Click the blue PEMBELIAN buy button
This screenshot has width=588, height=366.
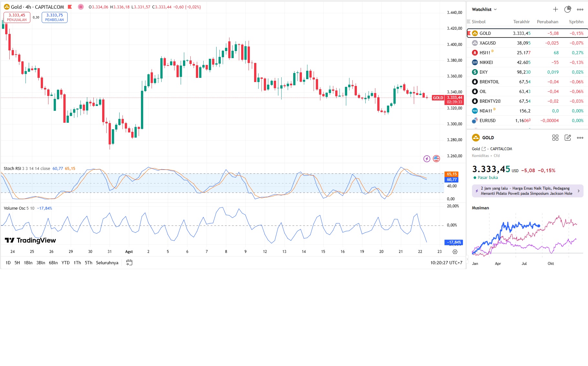[x=54, y=17]
